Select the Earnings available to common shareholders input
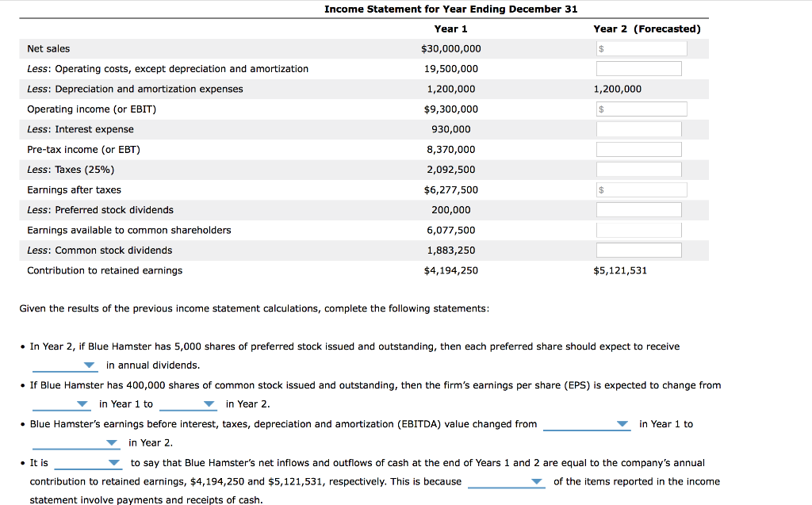 pyautogui.click(x=638, y=229)
